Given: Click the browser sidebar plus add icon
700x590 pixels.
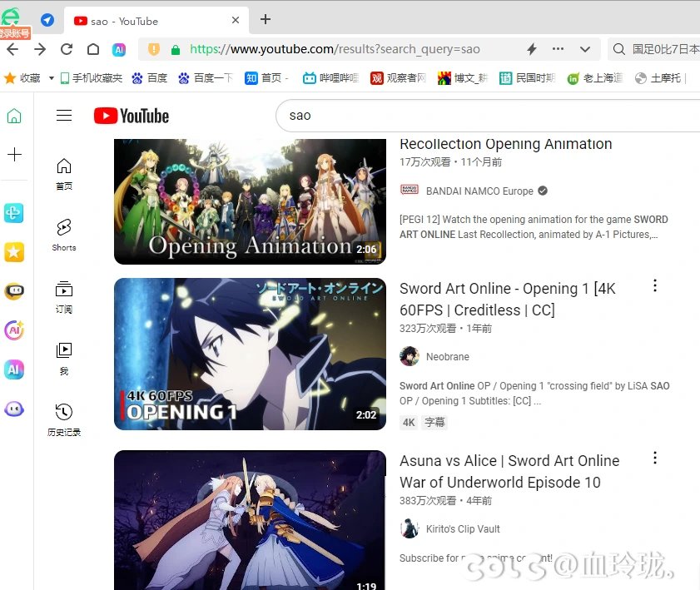Looking at the screenshot, I should point(14,155).
